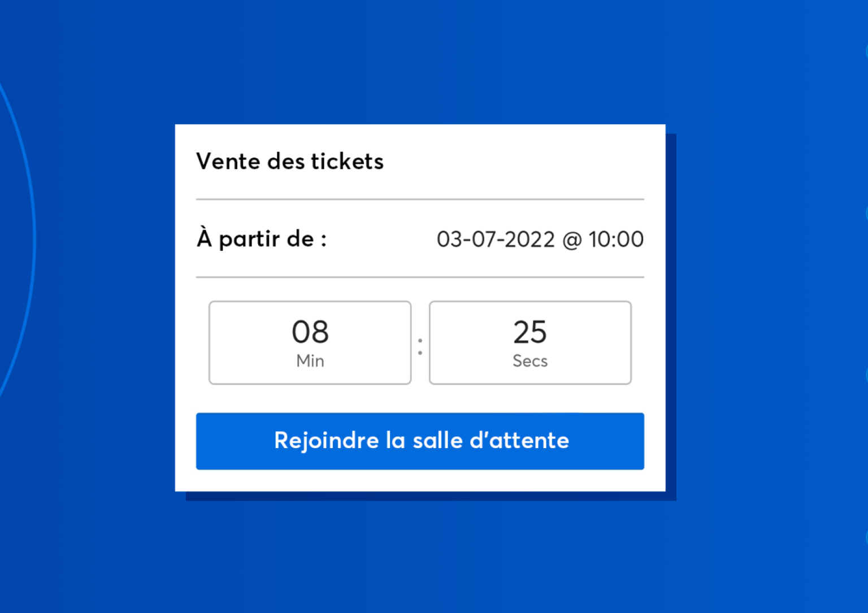Image resolution: width=868 pixels, height=613 pixels.
Task: Click the divider line below Vente des tickets
Action: tap(420, 199)
